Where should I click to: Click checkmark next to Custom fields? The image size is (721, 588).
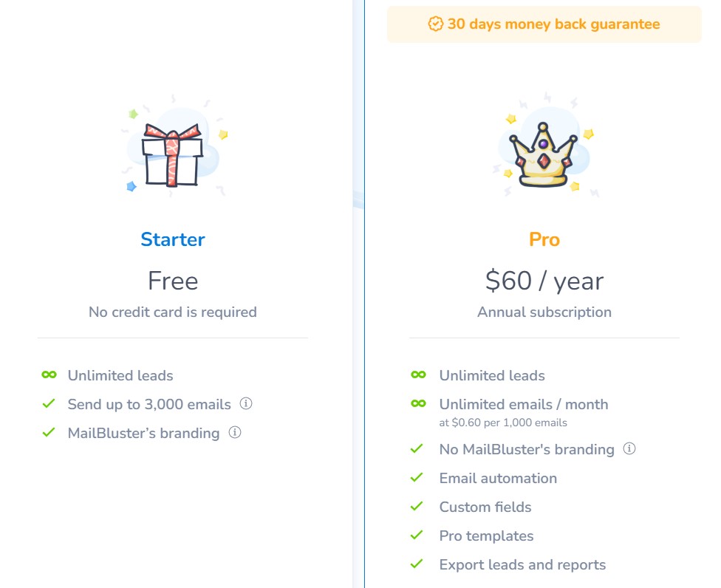coord(417,507)
